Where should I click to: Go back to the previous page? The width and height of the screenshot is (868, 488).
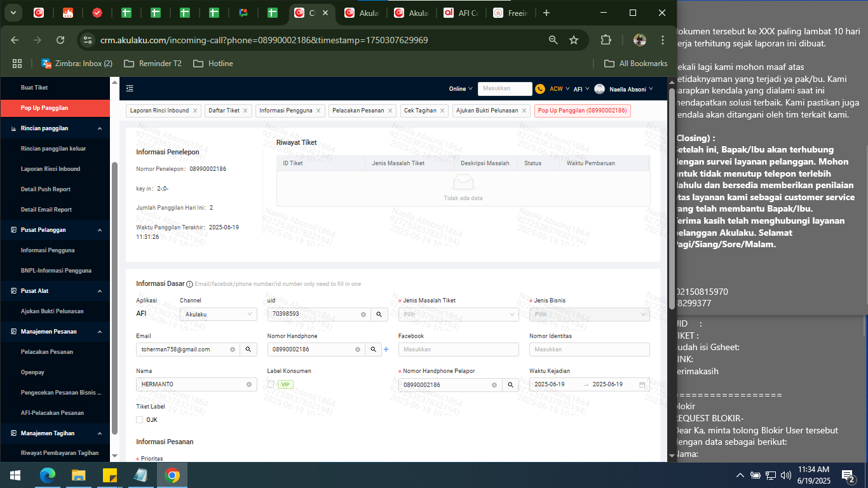(15, 40)
